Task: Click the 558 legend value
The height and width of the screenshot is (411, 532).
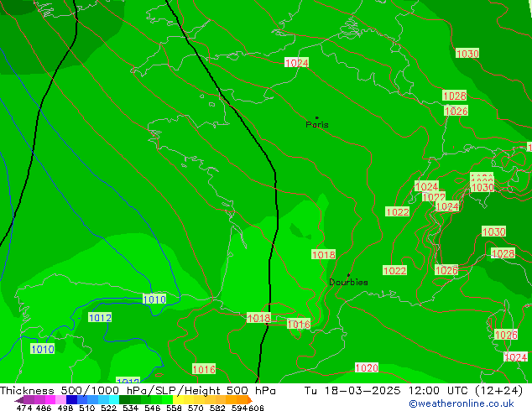Action: tap(174, 408)
